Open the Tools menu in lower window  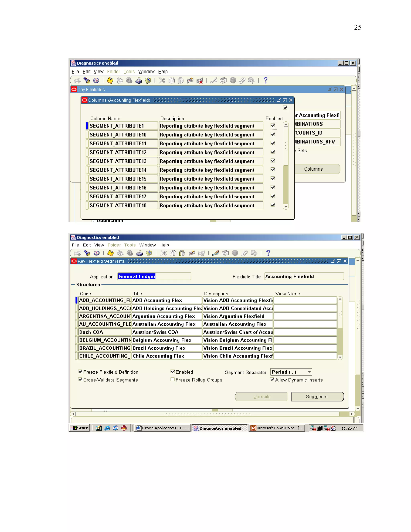(x=130, y=245)
